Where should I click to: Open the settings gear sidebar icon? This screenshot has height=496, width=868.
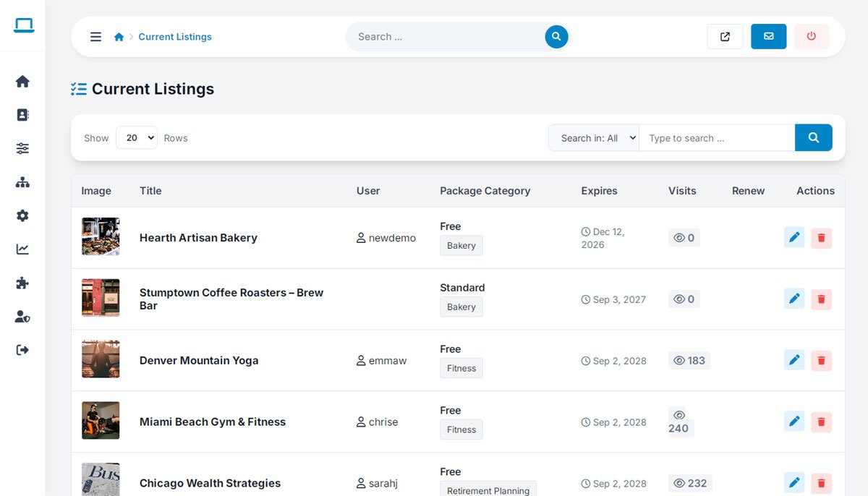tap(22, 215)
